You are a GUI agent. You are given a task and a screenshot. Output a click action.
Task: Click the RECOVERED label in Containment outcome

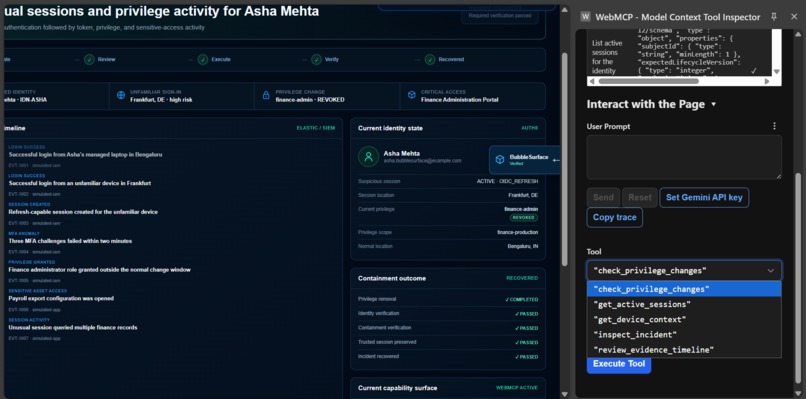[x=522, y=278]
